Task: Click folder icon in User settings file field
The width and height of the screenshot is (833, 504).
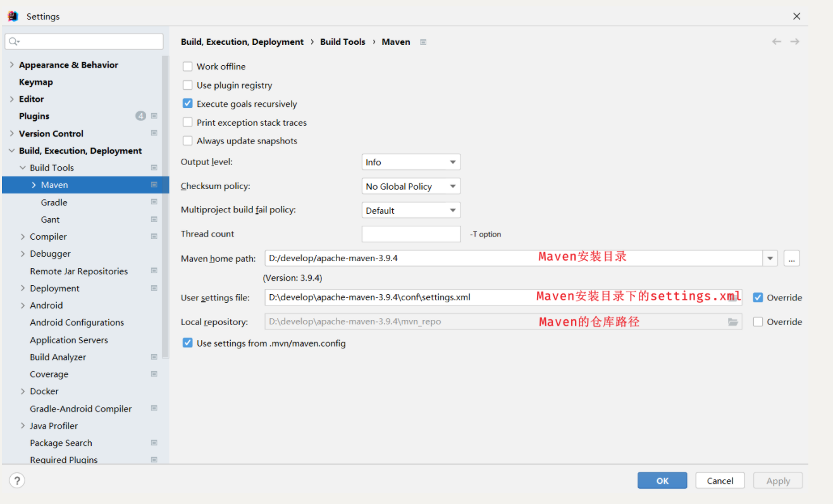Action: [x=733, y=297]
